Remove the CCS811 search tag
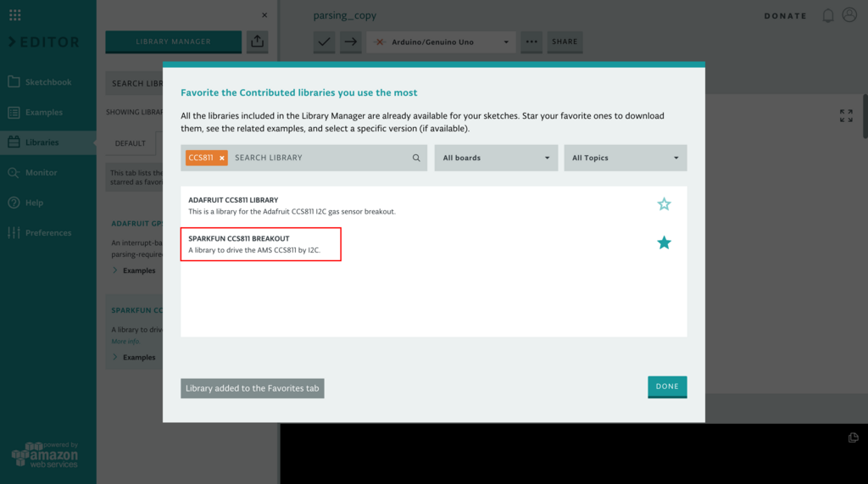 coord(222,158)
